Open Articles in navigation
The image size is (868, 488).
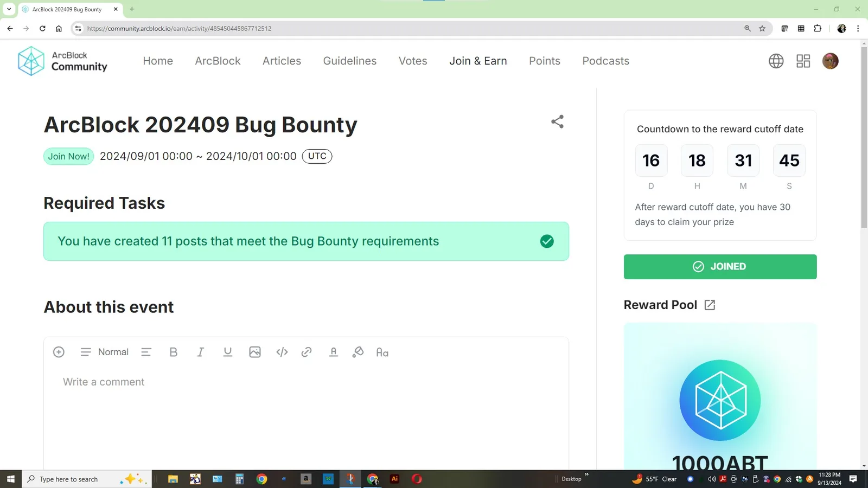282,61
